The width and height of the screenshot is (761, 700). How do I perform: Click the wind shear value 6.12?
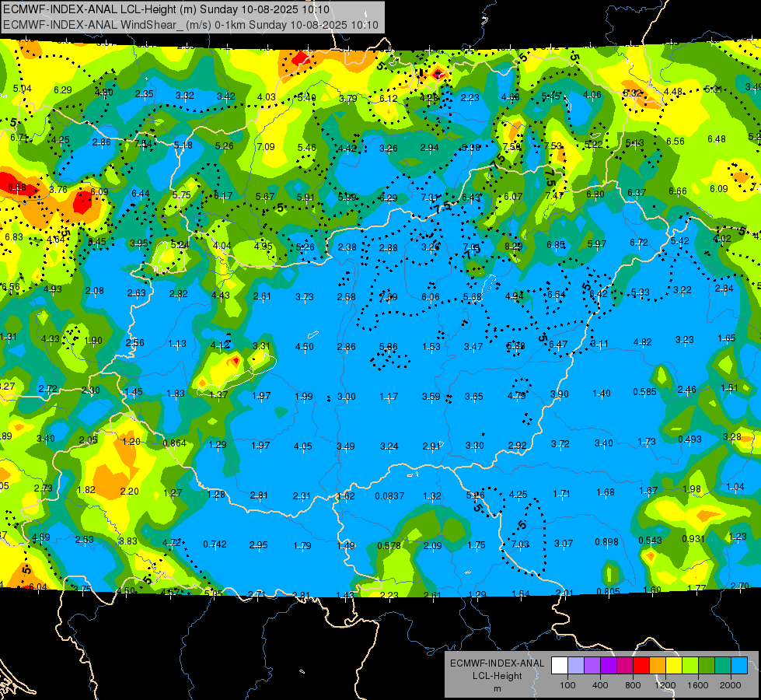(389, 98)
